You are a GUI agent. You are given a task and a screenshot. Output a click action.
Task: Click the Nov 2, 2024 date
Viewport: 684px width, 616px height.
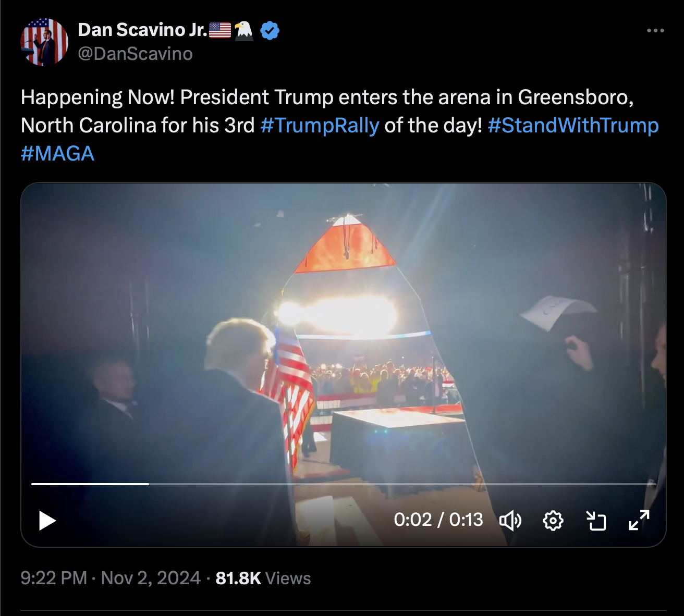tap(151, 578)
